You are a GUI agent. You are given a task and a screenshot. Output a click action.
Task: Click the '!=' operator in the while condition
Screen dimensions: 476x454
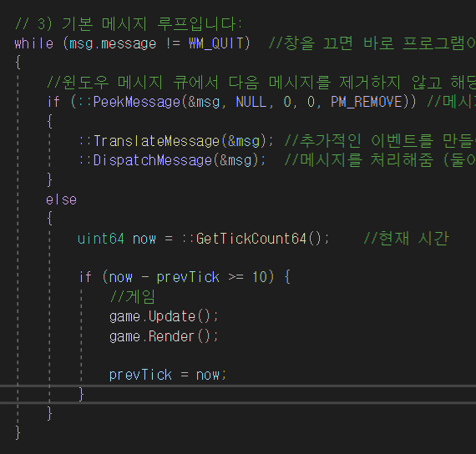point(173,43)
